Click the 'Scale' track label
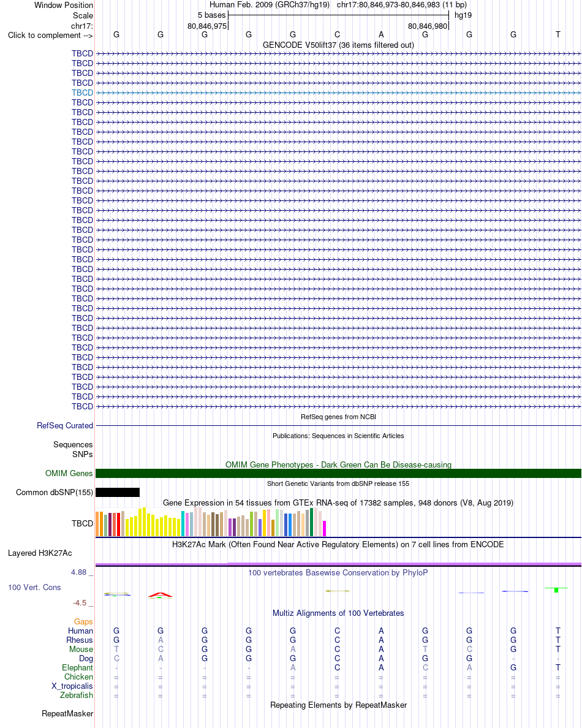This screenshot has height=728, width=582. pos(83,15)
